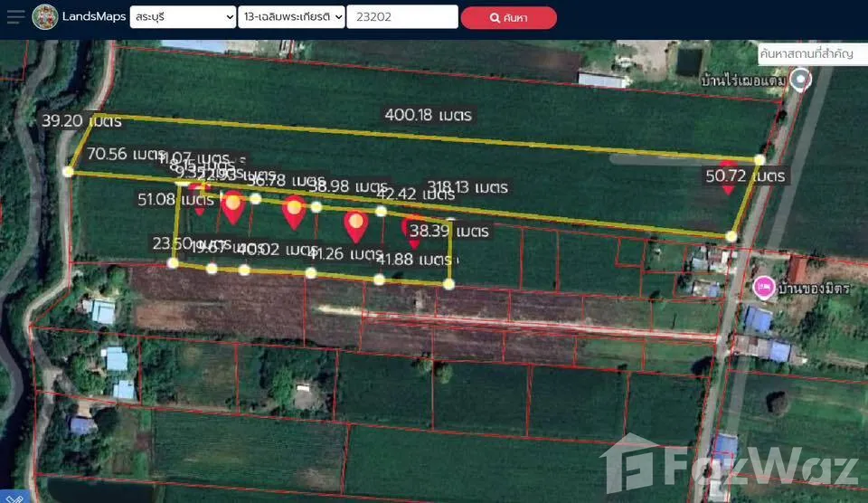Open the hamburger menu icon
Image resolution: width=868 pixels, height=503 pixels.
click(x=15, y=17)
